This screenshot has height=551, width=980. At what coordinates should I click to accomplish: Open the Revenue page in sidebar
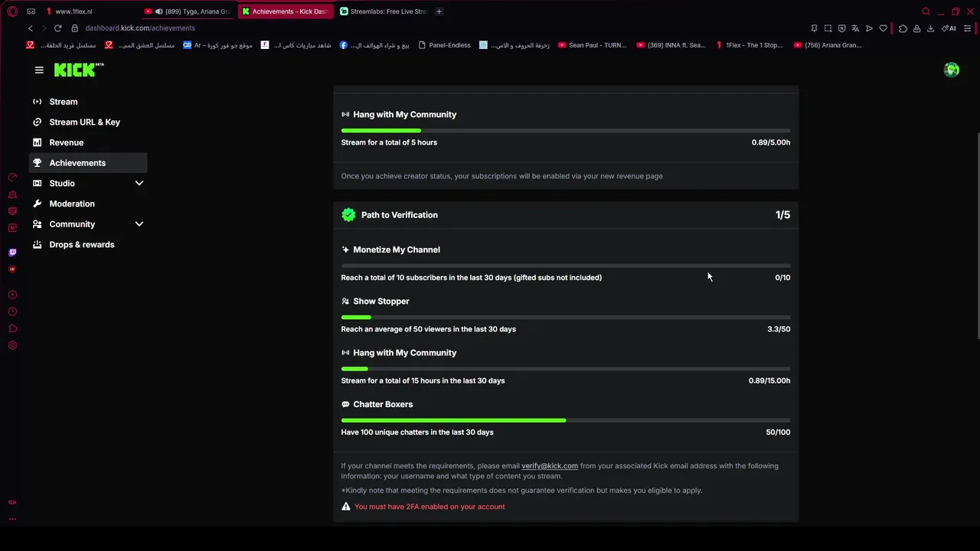67,142
